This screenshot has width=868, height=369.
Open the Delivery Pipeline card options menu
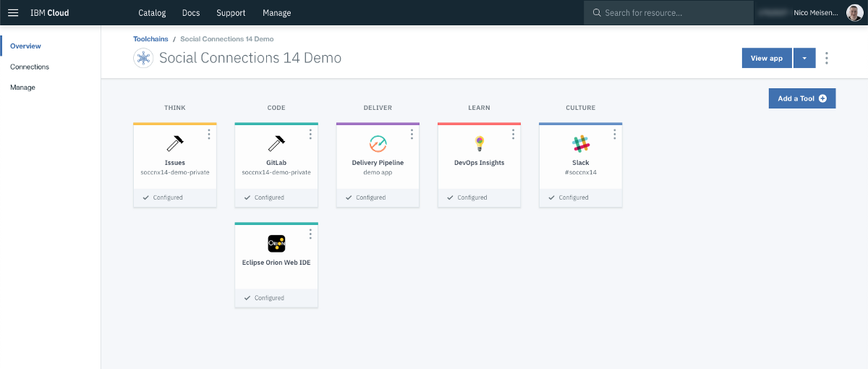pyautogui.click(x=412, y=134)
